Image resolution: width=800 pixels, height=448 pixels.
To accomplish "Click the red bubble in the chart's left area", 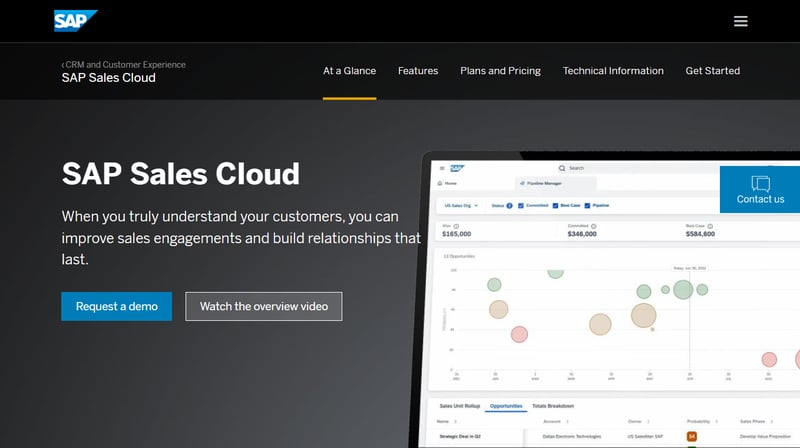I will click(x=519, y=334).
